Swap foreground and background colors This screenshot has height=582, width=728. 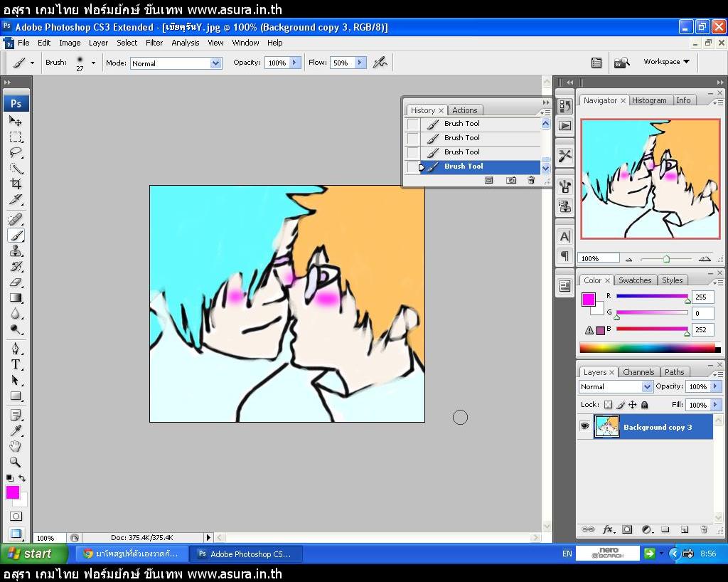(22, 478)
